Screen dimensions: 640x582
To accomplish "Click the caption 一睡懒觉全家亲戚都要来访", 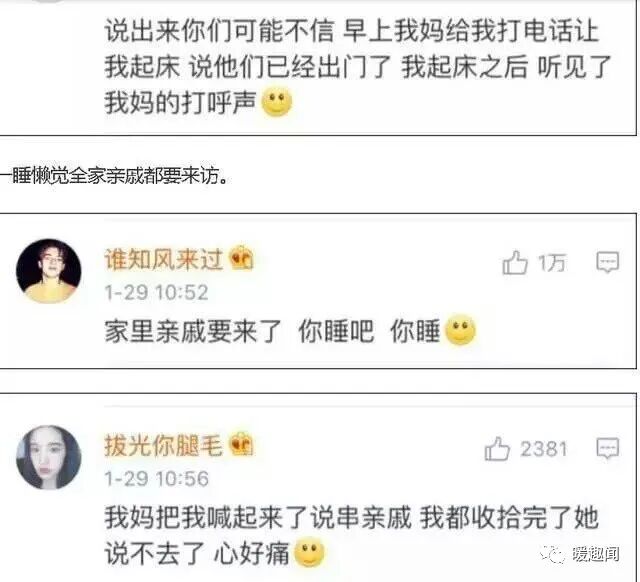I will click(x=113, y=176).
